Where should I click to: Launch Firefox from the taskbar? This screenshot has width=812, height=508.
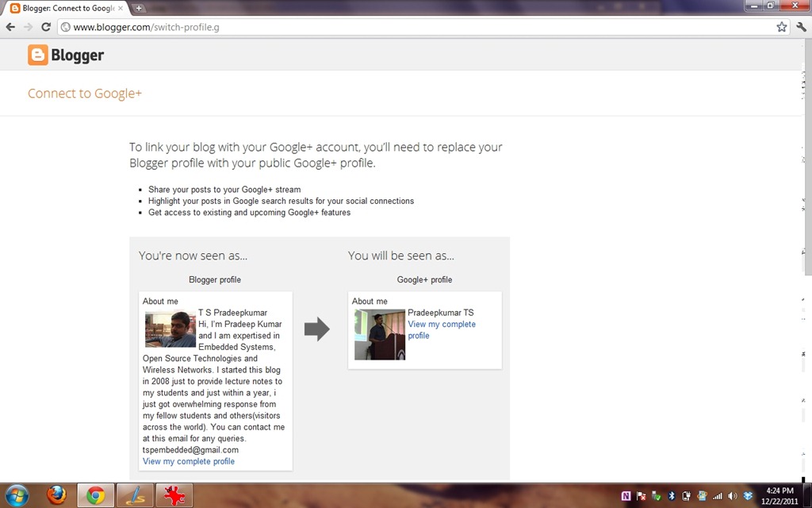click(56, 495)
